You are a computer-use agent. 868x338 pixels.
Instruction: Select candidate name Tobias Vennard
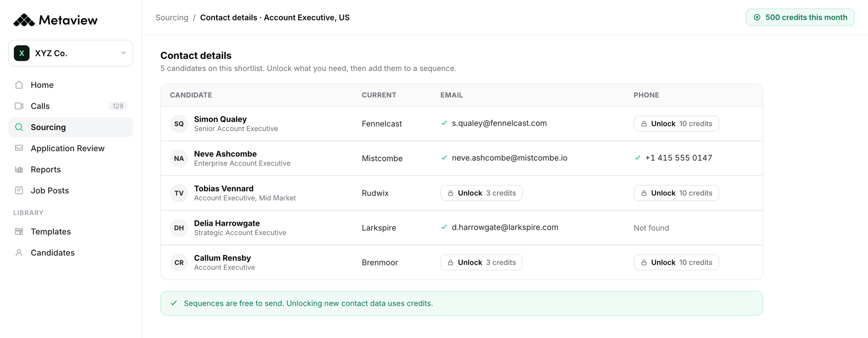click(x=224, y=189)
